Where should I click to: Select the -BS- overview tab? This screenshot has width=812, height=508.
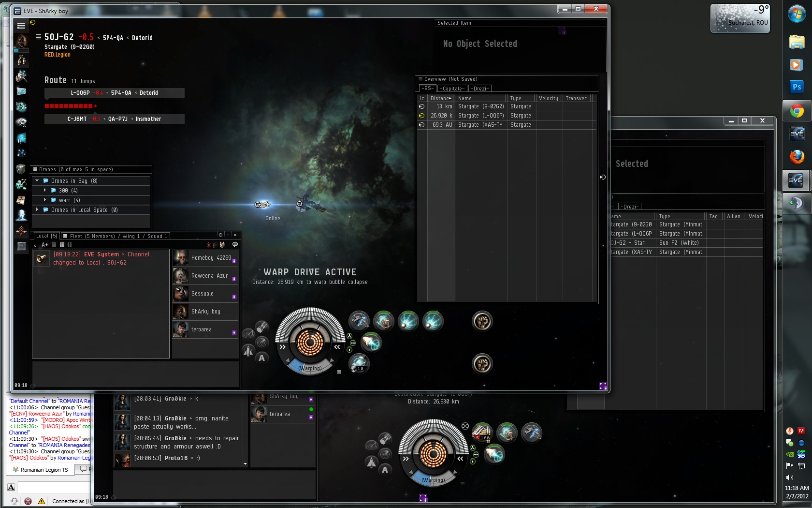[x=427, y=88]
